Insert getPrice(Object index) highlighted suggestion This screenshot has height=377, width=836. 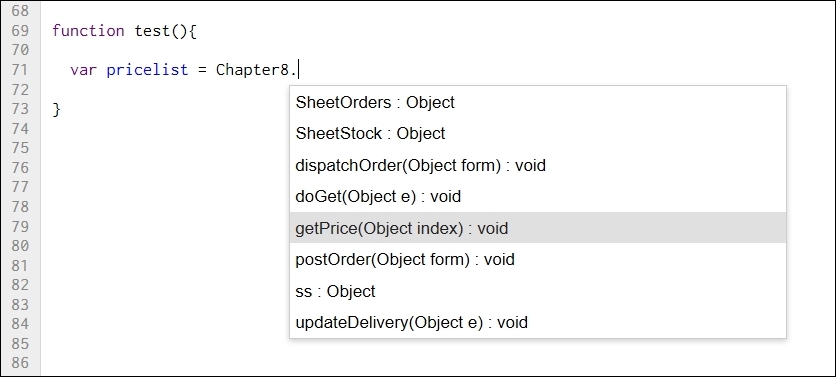[537, 228]
